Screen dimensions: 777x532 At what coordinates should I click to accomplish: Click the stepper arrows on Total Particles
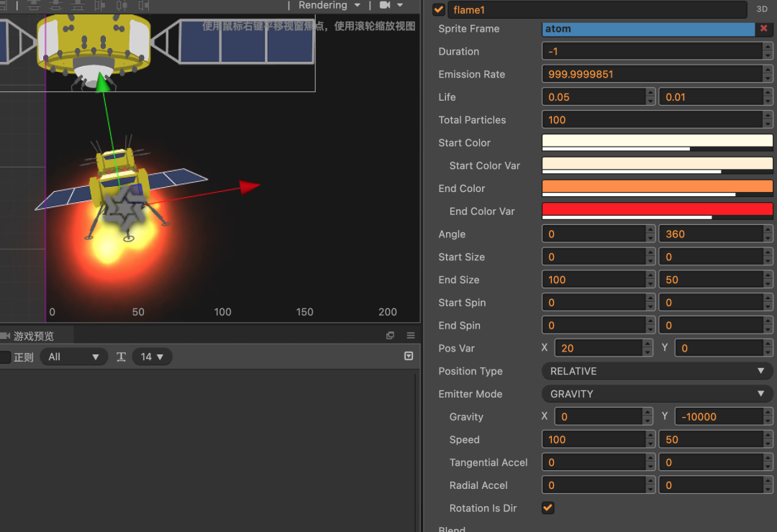click(768, 119)
